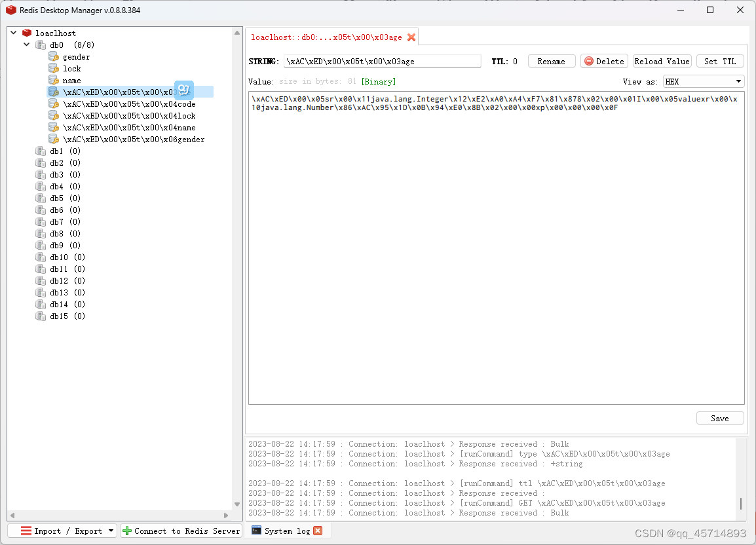Click the Set TTL button

pyautogui.click(x=721, y=62)
